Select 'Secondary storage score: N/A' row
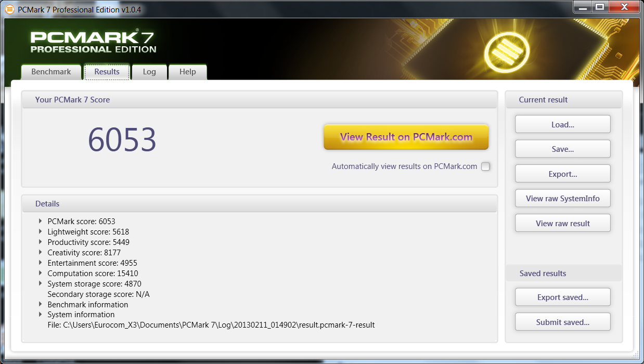 point(98,294)
